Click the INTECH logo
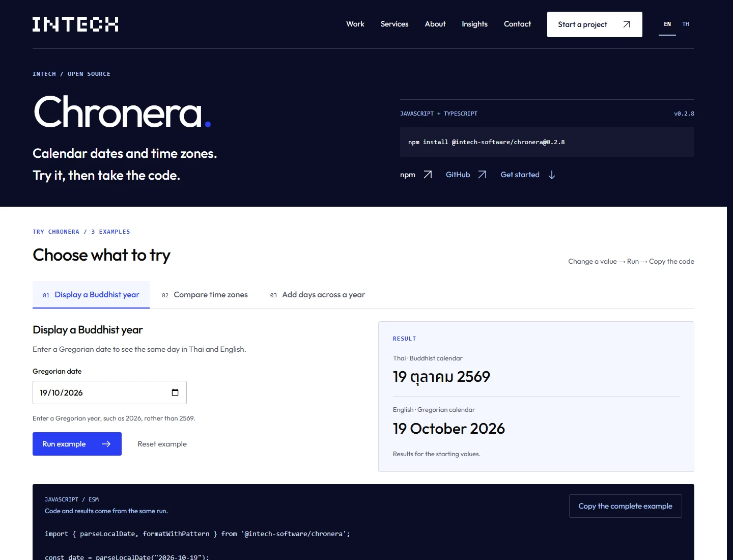Screen dimensions: 733x560 point(75,24)
